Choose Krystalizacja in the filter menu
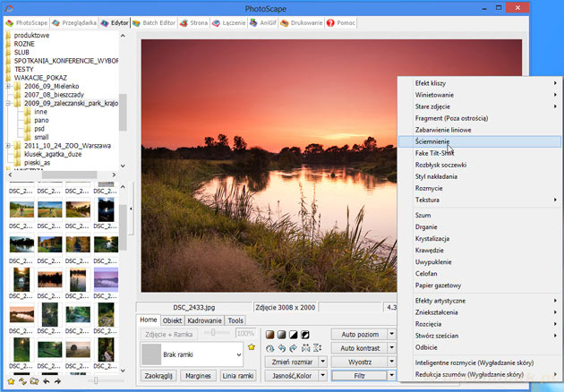The width and height of the screenshot is (564, 392). [432, 239]
